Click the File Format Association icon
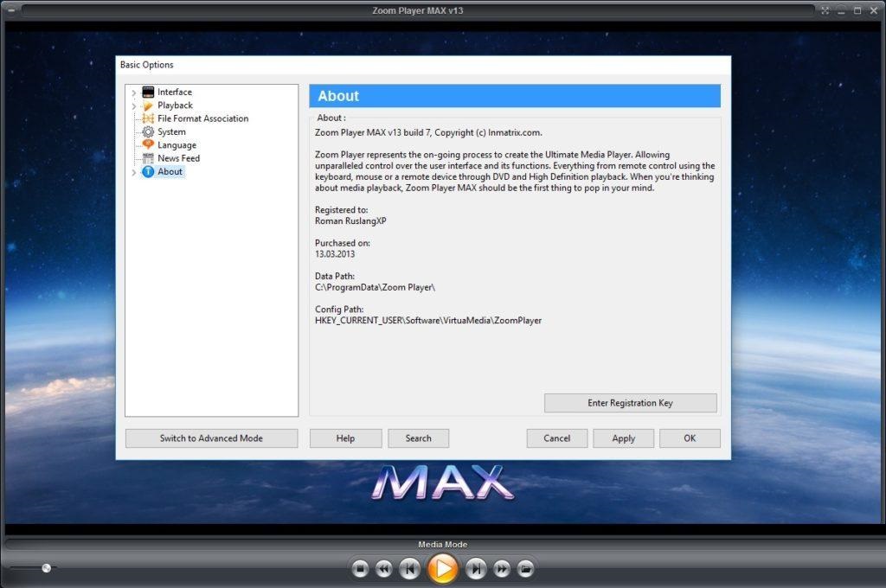This screenshot has width=886, height=588. pos(148,118)
